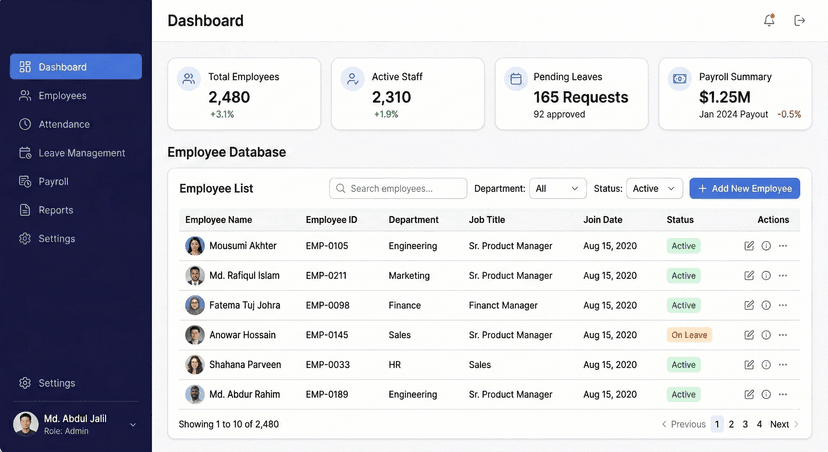Jump to page 3 in pagination
This screenshot has width=828, height=452.
745,424
